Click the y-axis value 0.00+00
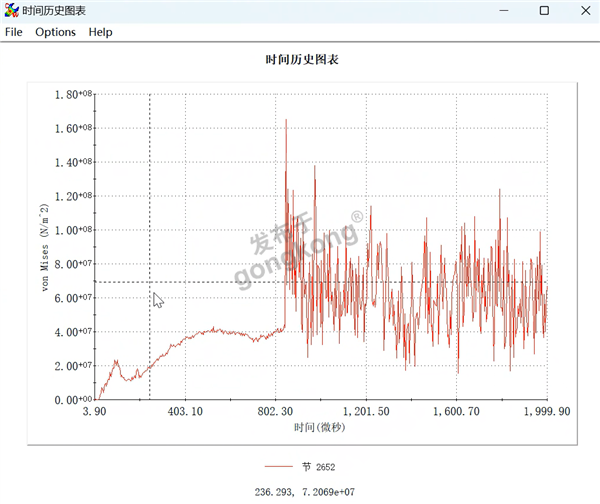This screenshot has width=600, height=504. 73,400
